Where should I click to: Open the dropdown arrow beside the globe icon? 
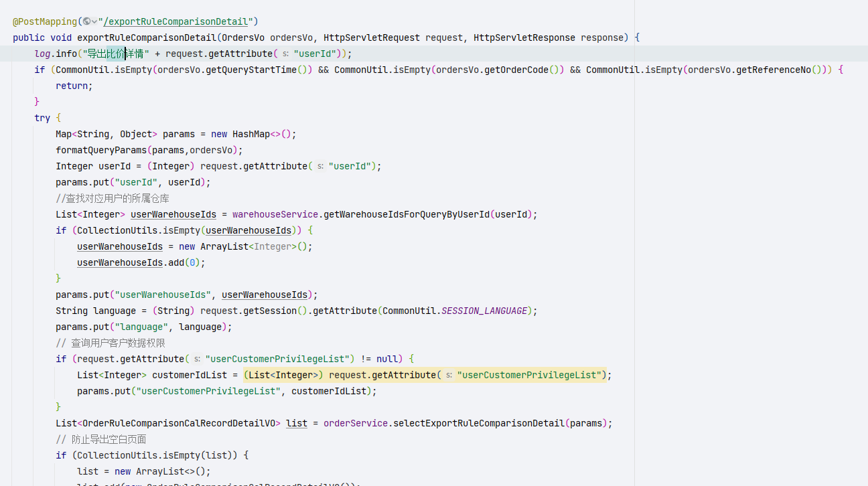click(x=94, y=21)
